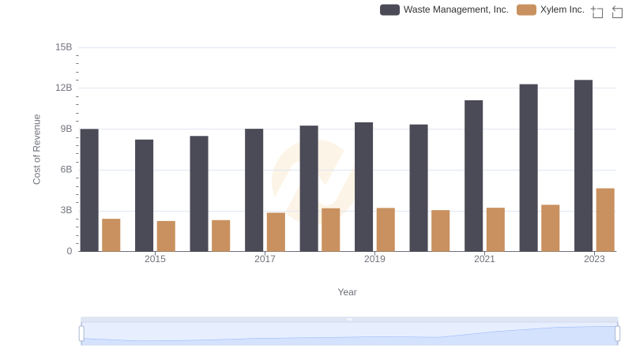This screenshot has width=632, height=364.
Task: Click the orange Xylem legend swatch
Action: click(526, 9)
